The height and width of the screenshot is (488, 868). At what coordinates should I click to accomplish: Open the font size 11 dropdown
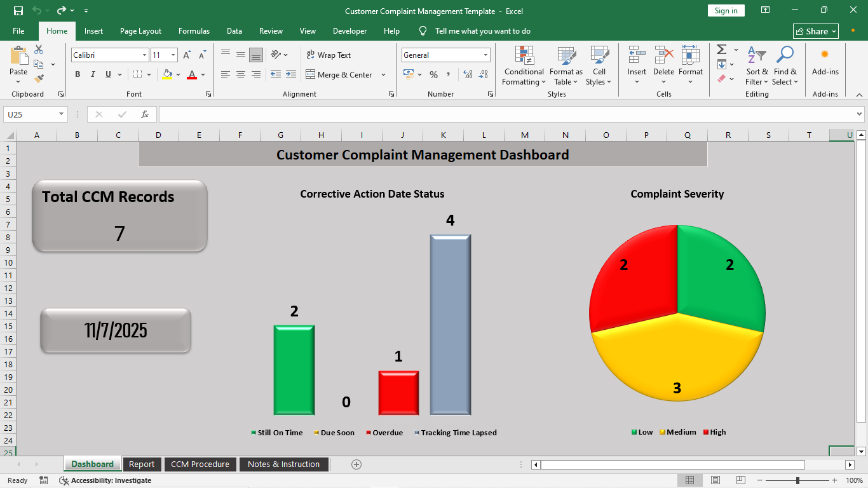[x=174, y=55]
